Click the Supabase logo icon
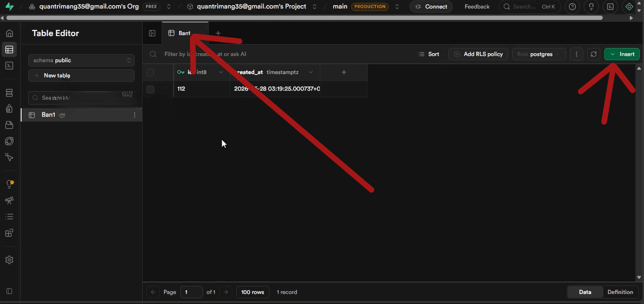 click(9, 7)
